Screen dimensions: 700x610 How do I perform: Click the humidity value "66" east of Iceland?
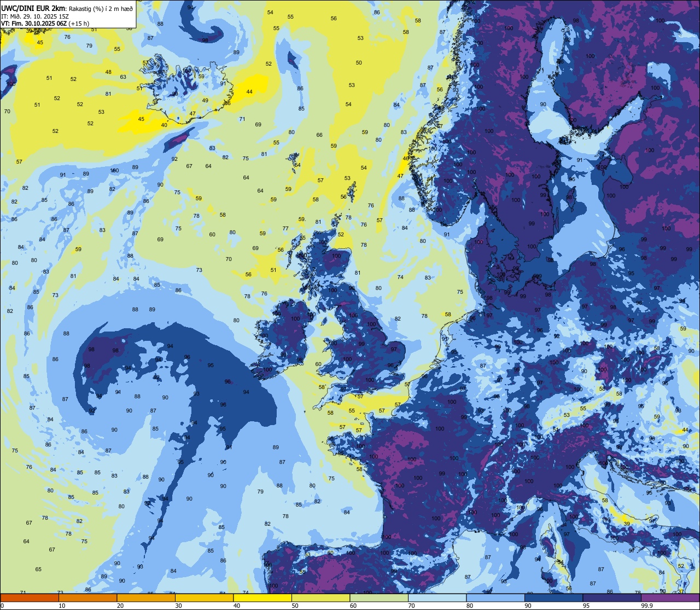[x=319, y=135]
